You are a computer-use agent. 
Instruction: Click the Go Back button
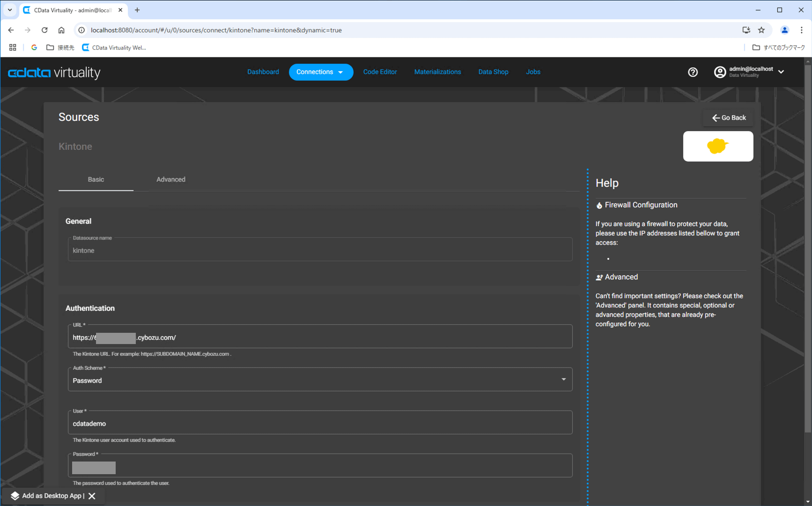click(x=728, y=118)
